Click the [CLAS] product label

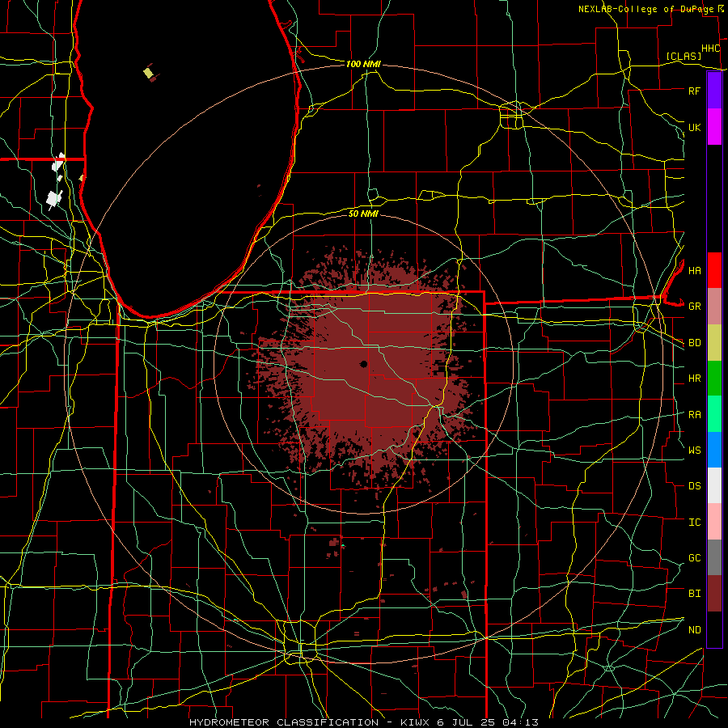[x=684, y=56]
